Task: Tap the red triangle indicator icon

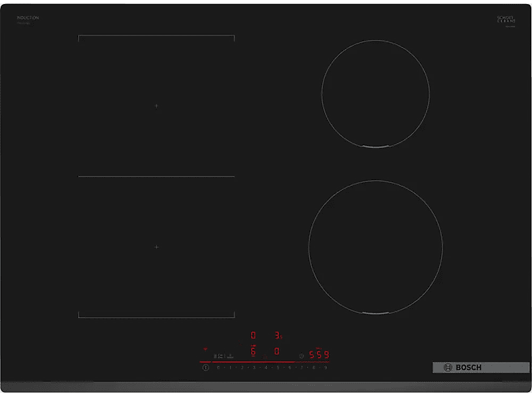Action: click(205, 350)
